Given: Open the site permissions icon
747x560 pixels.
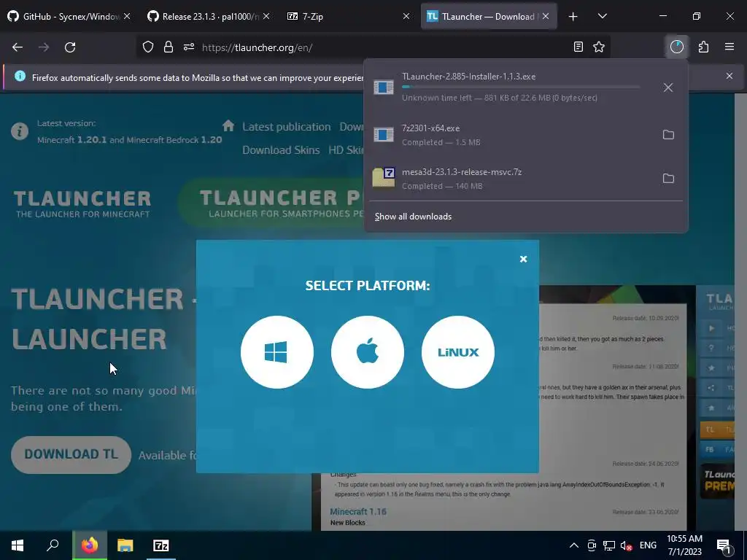Looking at the screenshot, I should [189, 47].
